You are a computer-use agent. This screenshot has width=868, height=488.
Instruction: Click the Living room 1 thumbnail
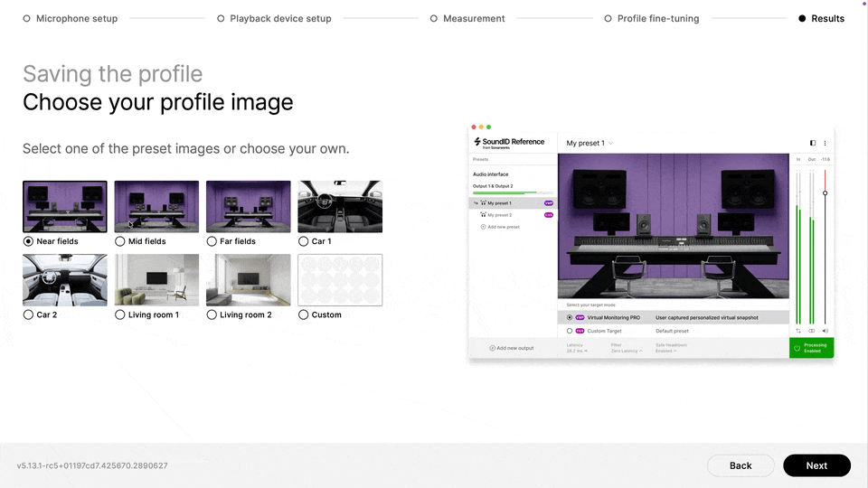click(x=156, y=280)
